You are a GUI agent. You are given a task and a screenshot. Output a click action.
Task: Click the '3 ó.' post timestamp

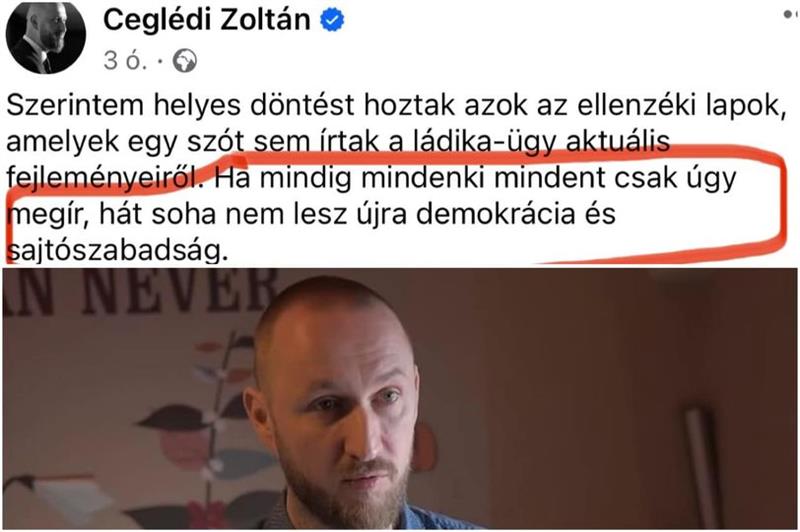tap(125, 61)
